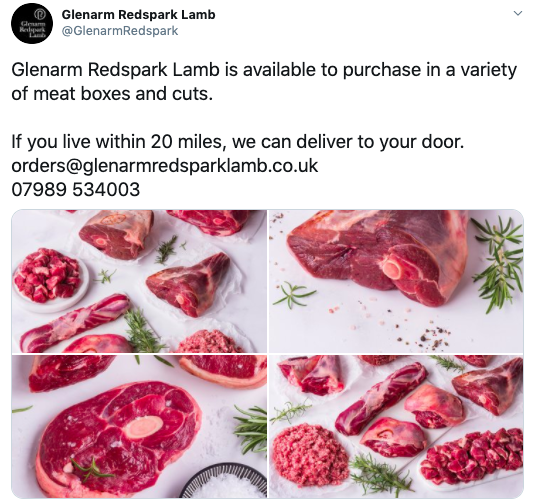Open the Glenarm Redspark Lamb display name
The image size is (537, 503).
point(138,15)
